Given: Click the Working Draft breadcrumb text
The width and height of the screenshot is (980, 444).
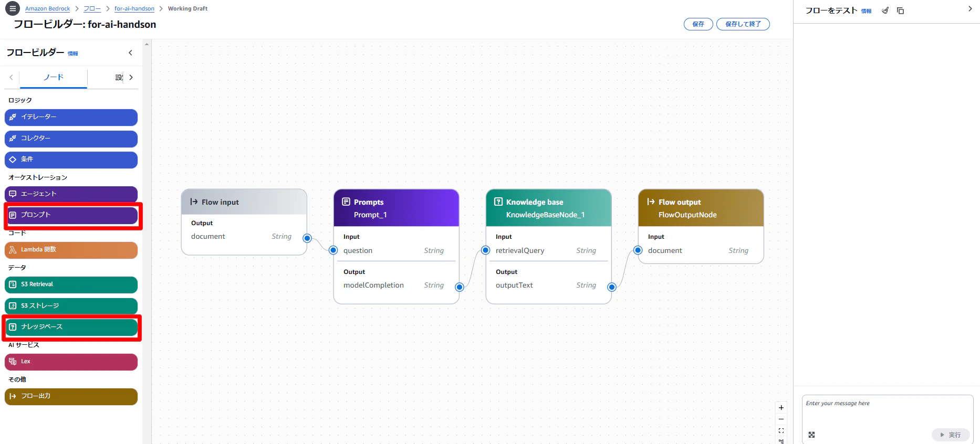Looking at the screenshot, I should click(187, 8).
